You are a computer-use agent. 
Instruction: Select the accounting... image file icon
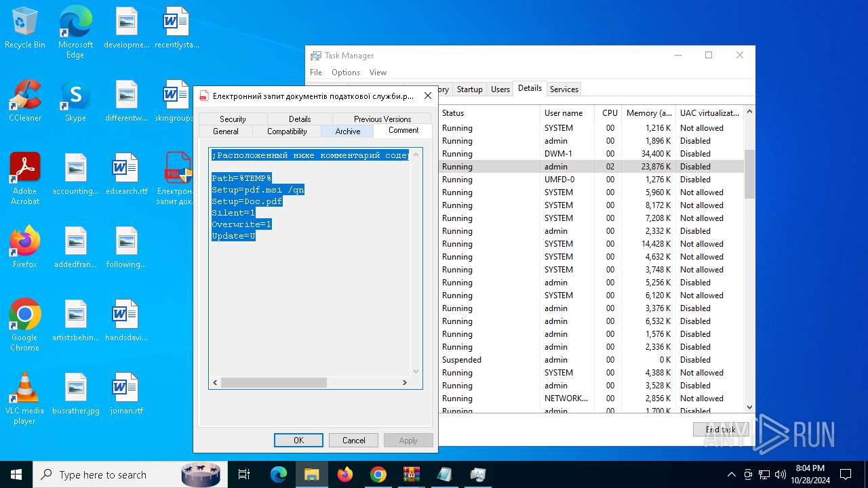coord(76,175)
